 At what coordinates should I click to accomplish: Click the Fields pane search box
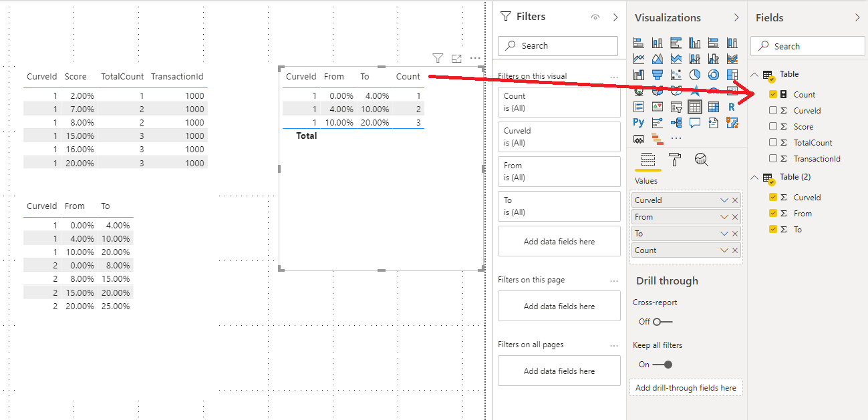pos(808,46)
